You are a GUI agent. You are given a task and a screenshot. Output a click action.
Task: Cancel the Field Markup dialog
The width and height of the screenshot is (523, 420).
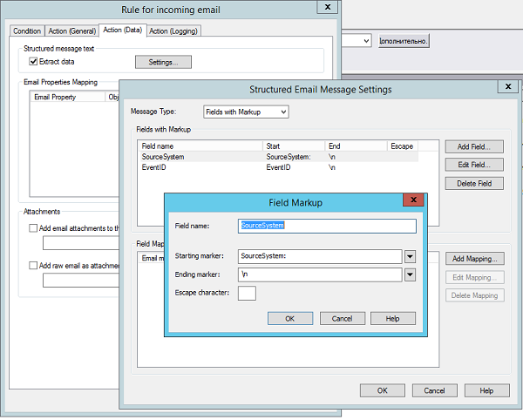pyautogui.click(x=343, y=318)
